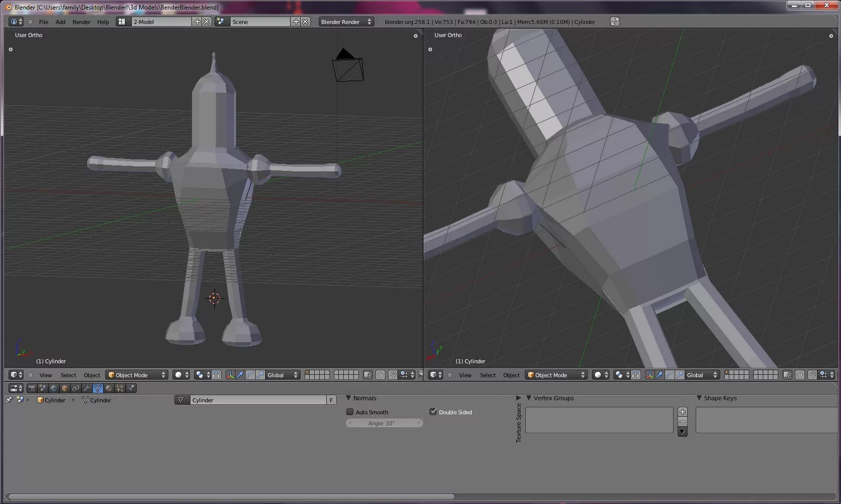Screen dimensions: 841x504
Task: Add a vertex group with plus button
Action: pos(682,412)
